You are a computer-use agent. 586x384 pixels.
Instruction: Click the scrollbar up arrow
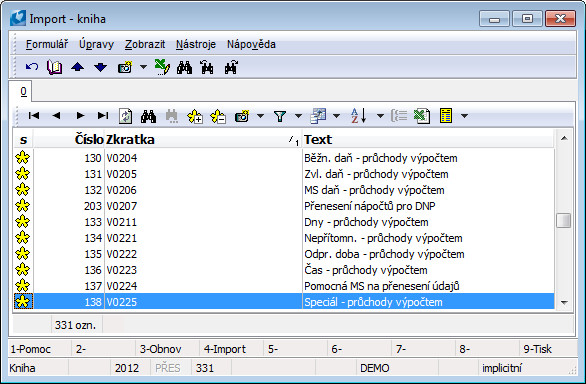click(x=564, y=139)
